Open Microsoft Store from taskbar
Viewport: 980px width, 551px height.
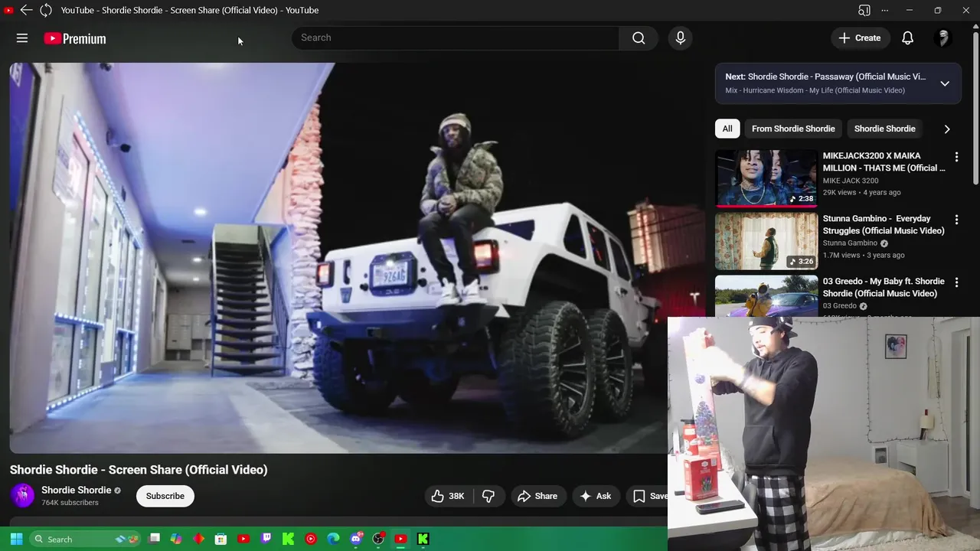(x=220, y=539)
